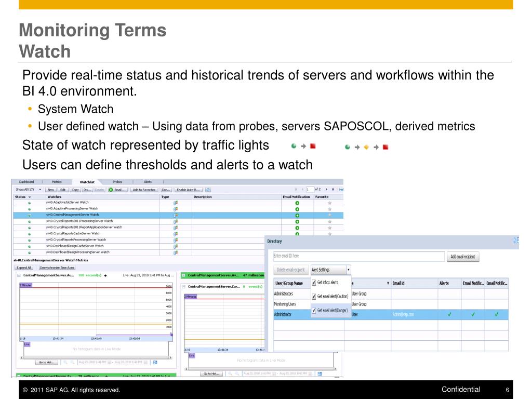Click the left chart horizontal scrollbar
The width and height of the screenshot is (532, 399).
point(96,357)
